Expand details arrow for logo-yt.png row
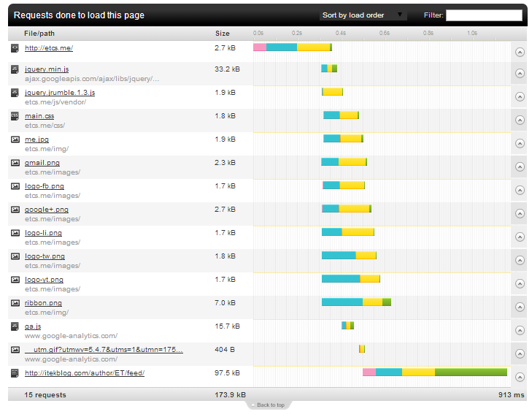This screenshot has height=417, width=532. pos(520,283)
